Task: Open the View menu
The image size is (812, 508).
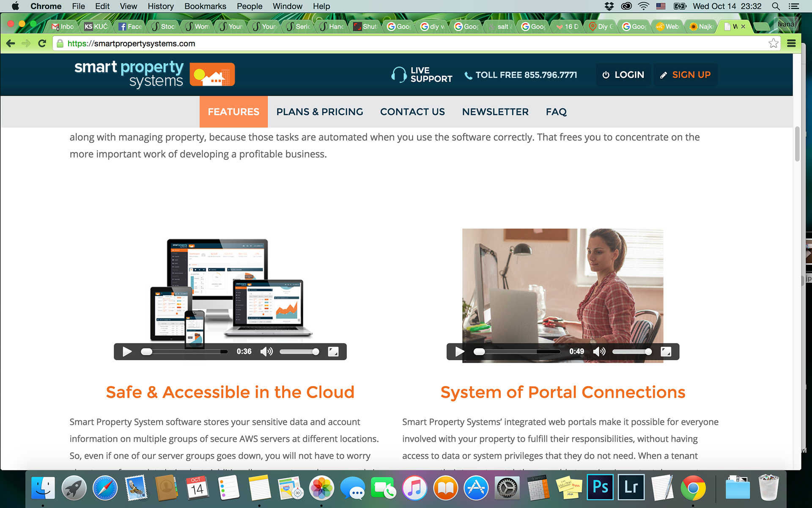Action: 128,6
